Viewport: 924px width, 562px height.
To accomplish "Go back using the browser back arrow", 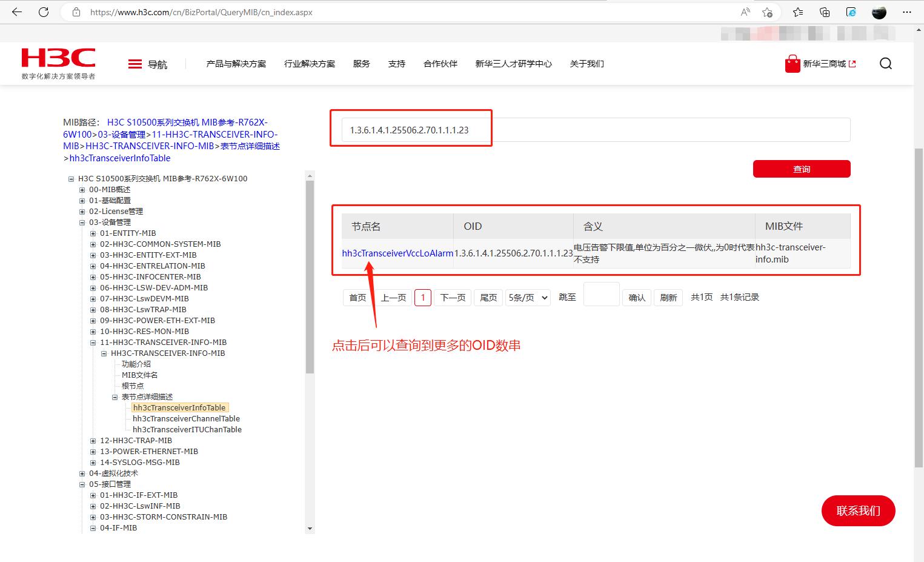I will click(x=16, y=12).
